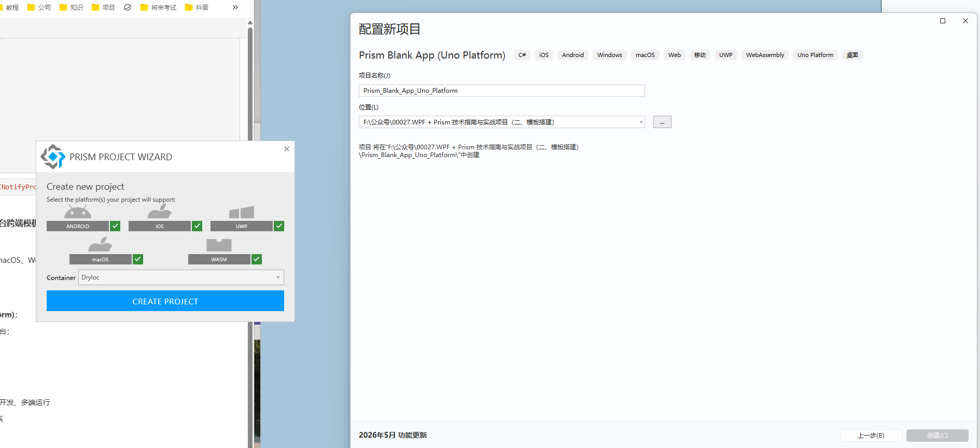Screen dimensions: 980x448
Task: Click the 项目名称 project name field
Action: pyautogui.click(x=502, y=91)
